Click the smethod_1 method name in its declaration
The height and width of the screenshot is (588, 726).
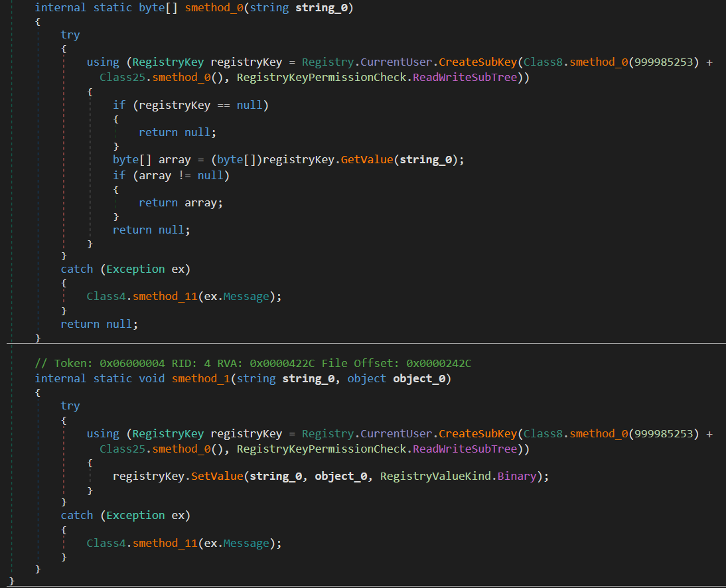coord(201,379)
